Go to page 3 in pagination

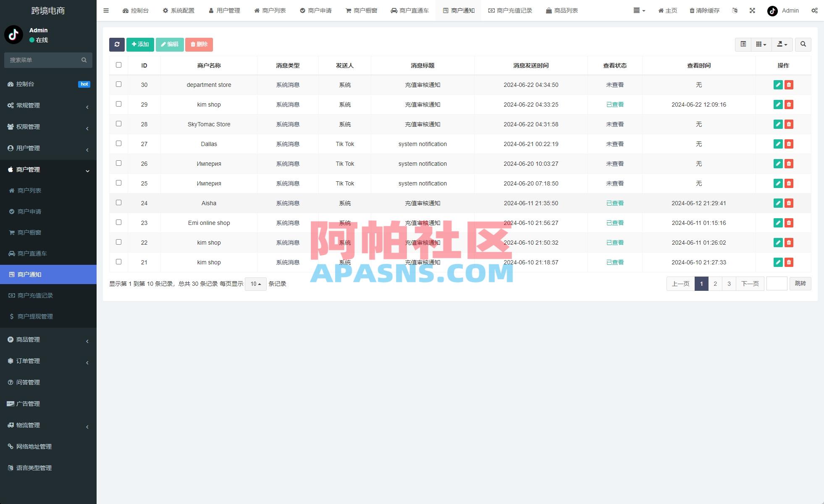click(x=729, y=284)
